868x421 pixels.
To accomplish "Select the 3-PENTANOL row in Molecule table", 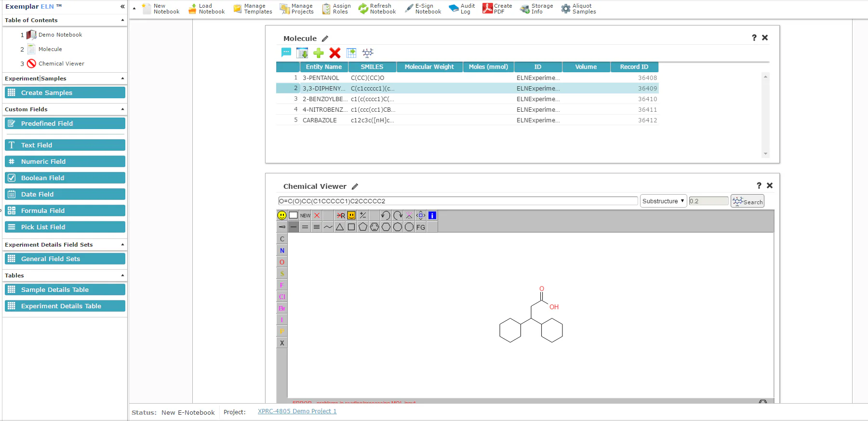I will (x=467, y=78).
